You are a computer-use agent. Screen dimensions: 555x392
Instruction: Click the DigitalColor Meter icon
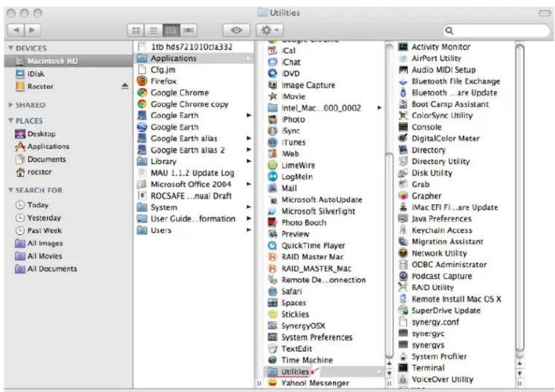coord(403,138)
